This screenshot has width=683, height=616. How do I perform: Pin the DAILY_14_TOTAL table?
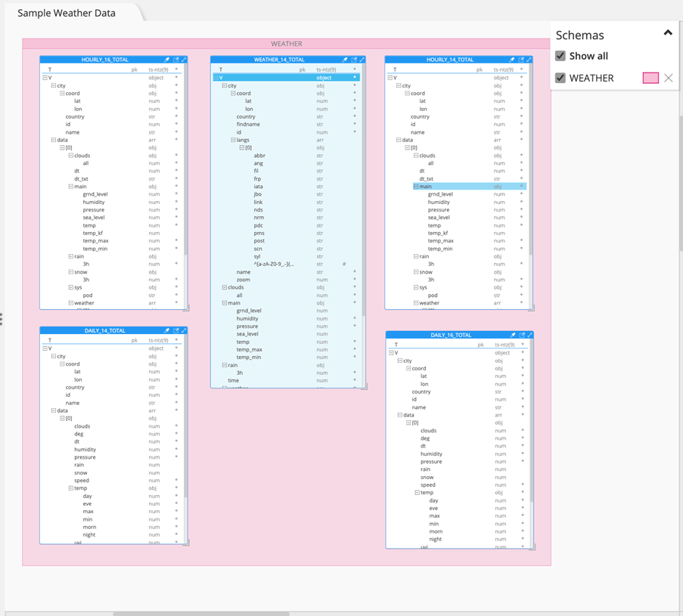tap(167, 330)
